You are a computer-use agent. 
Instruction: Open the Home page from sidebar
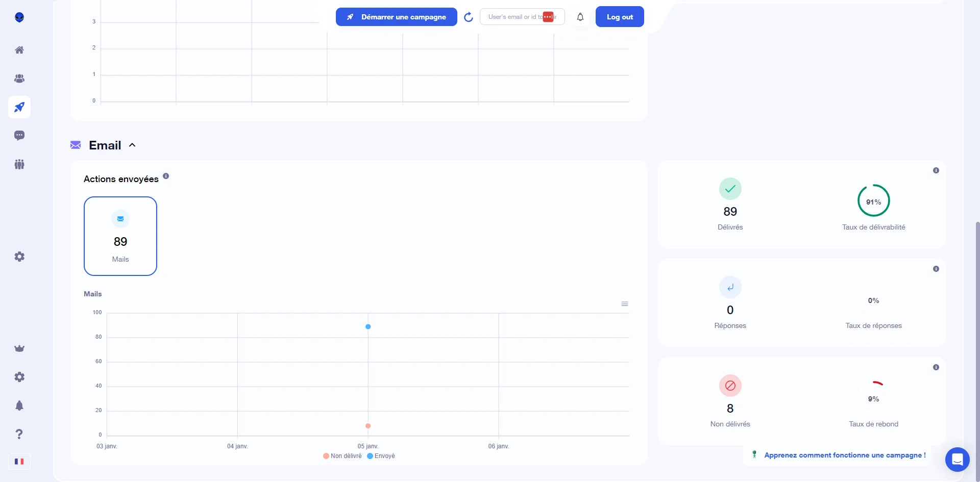pyautogui.click(x=19, y=50)
